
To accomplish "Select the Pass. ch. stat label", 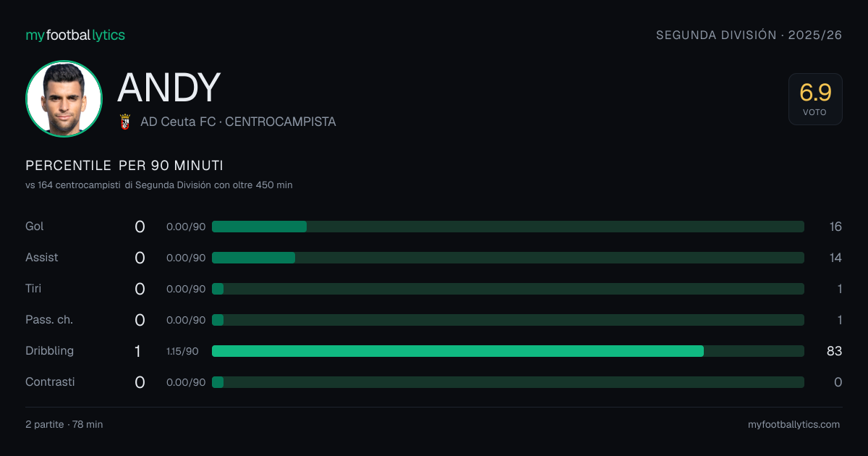I will [49, 320].
